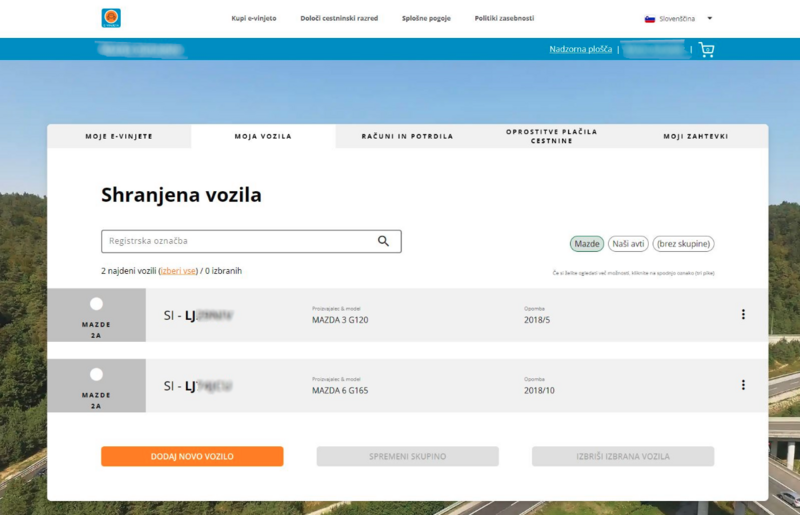Click the DARS logo in the header
Viewport: 800px width, 515px height.
tap(111, 18)
